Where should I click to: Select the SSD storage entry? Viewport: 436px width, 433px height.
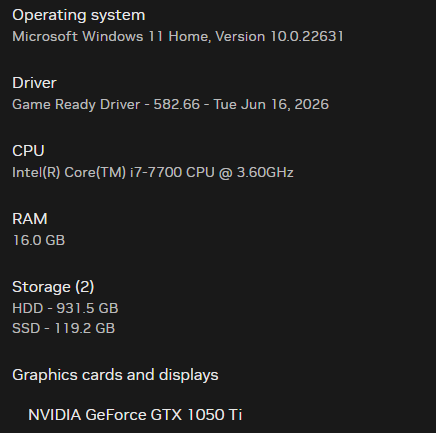pos(64,328)
